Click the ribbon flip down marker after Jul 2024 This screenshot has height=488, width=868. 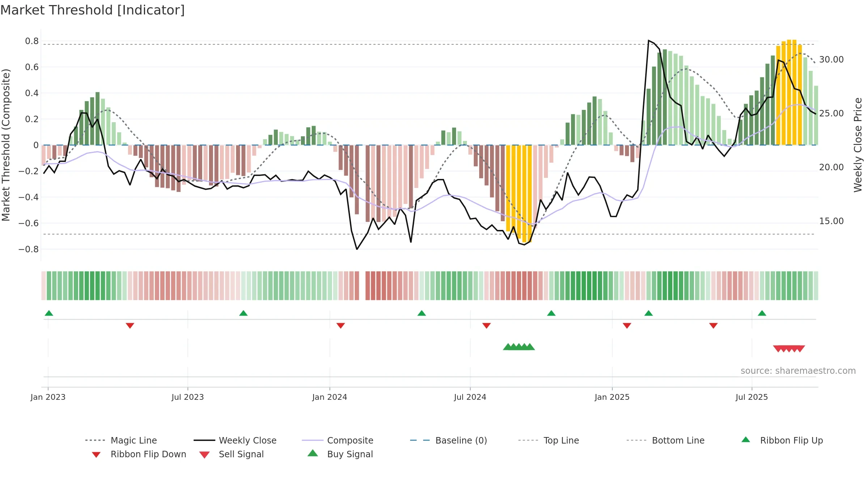(486, 326)
